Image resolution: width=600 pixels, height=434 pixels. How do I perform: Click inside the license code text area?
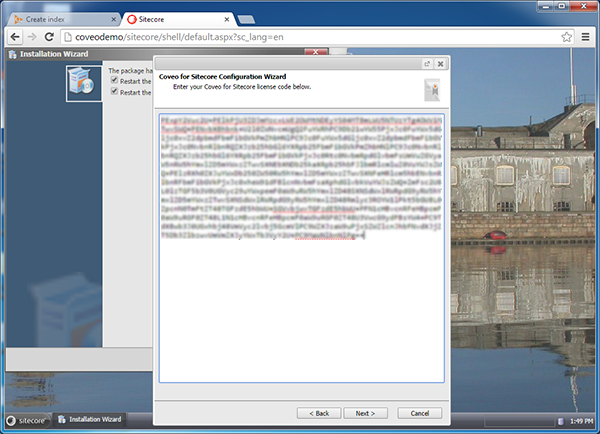point(302,248)
